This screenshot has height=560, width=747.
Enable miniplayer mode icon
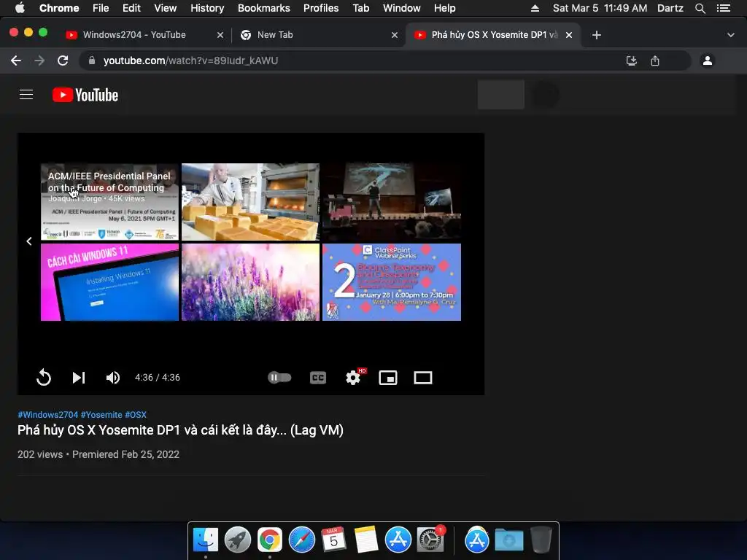tap(388, 378)
